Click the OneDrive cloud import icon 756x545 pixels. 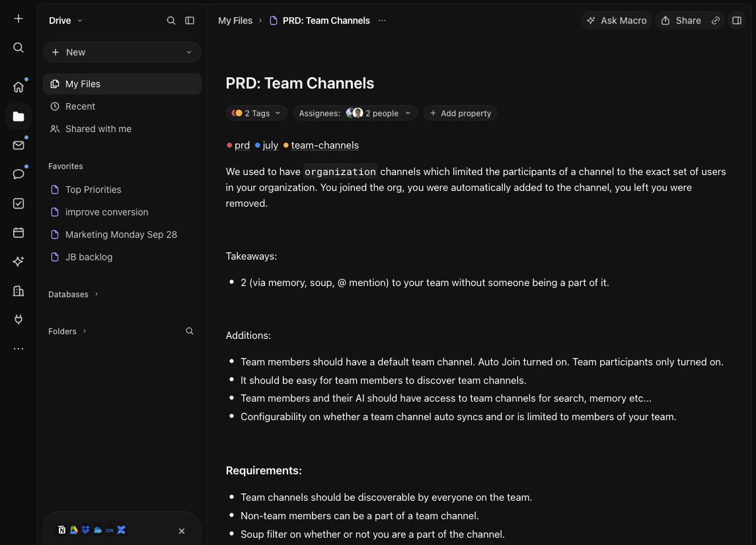[98, 530]
